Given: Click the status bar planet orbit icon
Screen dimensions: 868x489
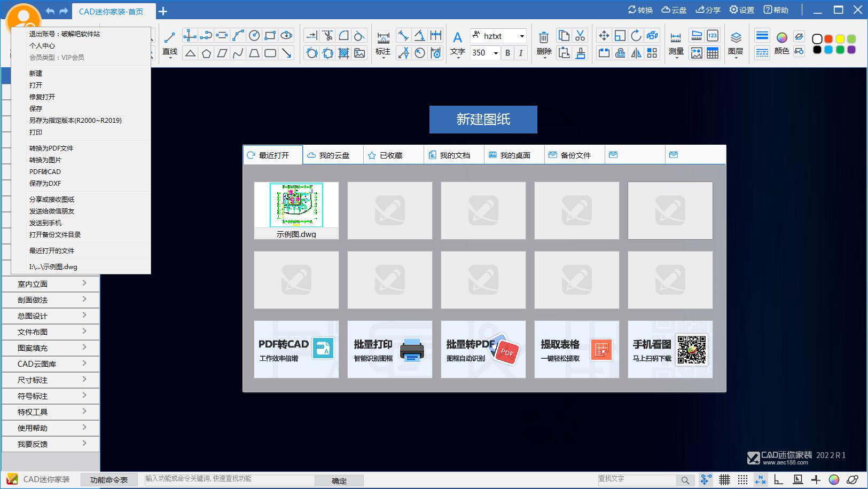Looking at the screenshot, I should click(x=853, y=479).
